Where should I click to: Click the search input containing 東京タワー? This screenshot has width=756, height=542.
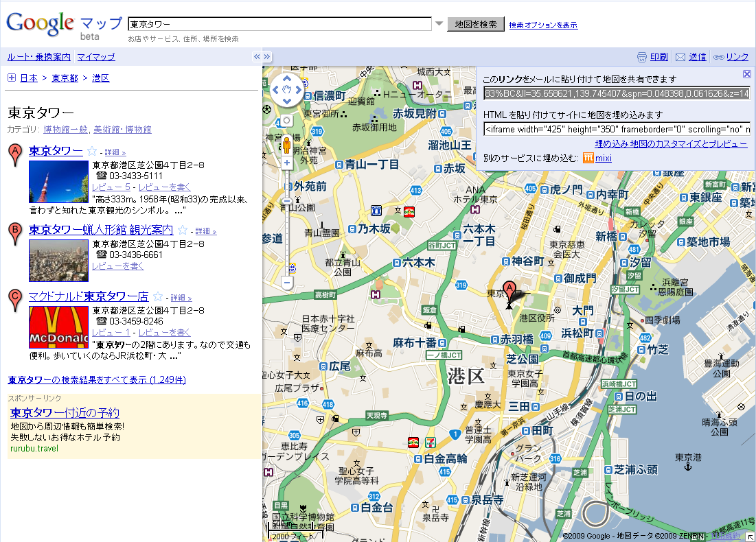[279, 24]
